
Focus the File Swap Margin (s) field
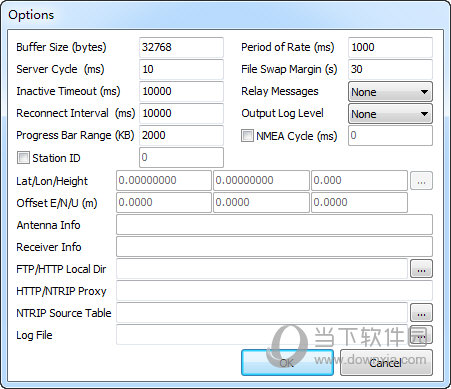point(390,69)
